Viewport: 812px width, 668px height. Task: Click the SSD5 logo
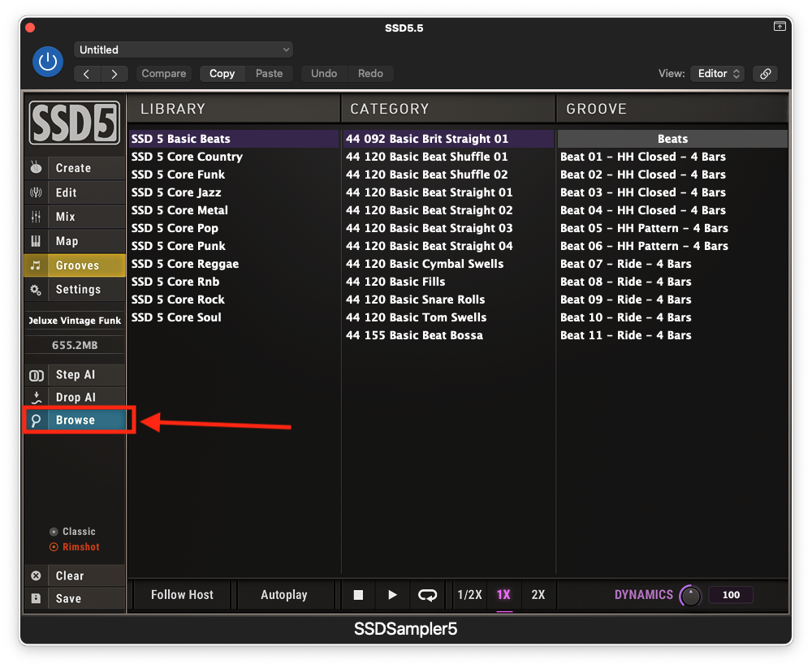(x=75, y=123)
